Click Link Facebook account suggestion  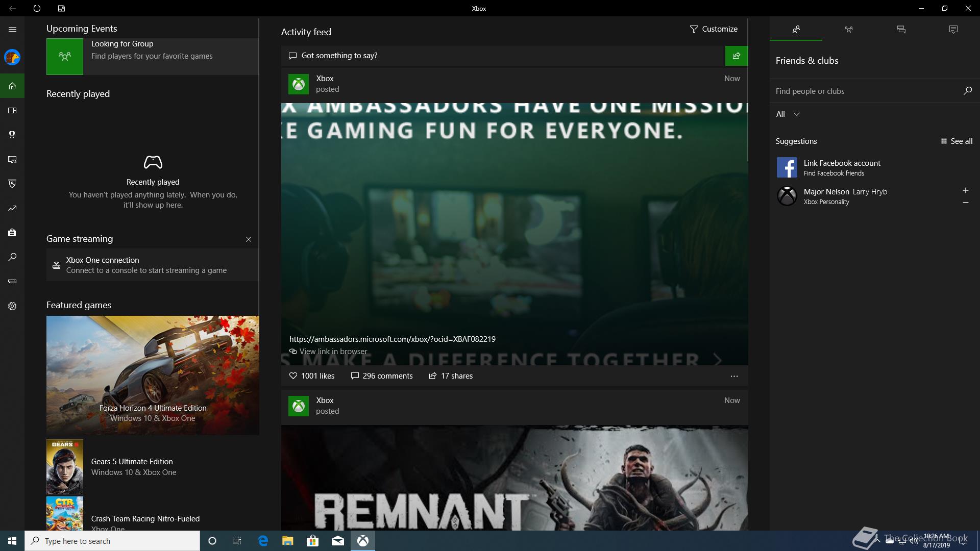tap(875, 167)
